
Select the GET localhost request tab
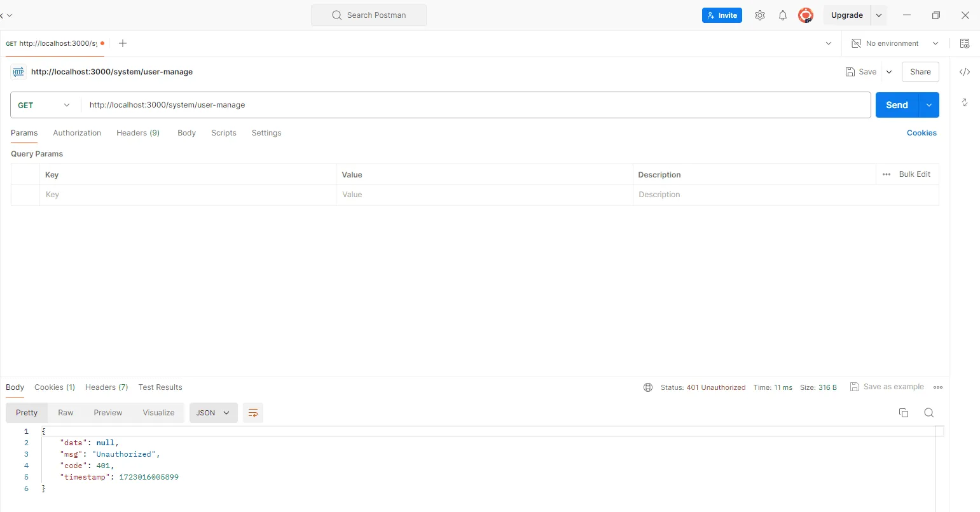coord(55,43)
